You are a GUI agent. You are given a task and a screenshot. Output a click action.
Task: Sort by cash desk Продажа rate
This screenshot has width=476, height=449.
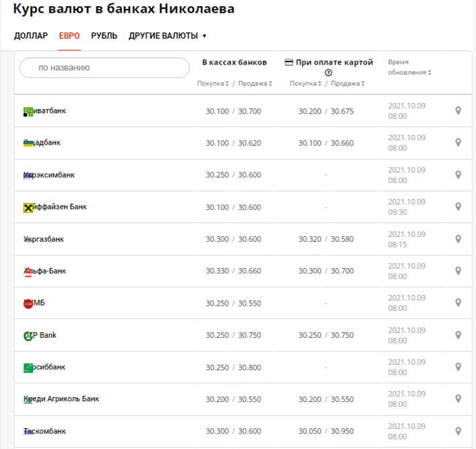click(x=255, y=83)
